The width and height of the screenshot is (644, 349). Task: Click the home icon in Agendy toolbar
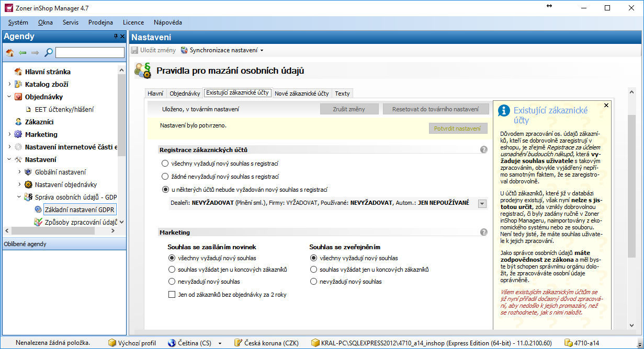pyautogui.click(x=10, y=52)
